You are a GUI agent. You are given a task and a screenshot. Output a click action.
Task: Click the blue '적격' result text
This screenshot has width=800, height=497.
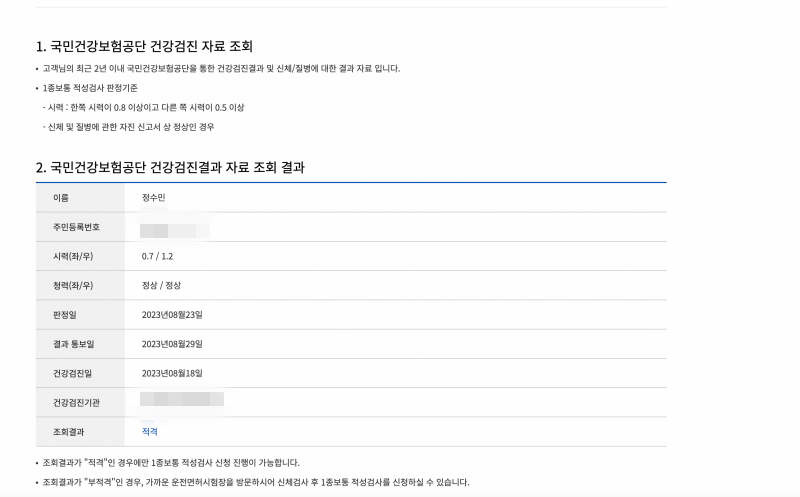149,432
